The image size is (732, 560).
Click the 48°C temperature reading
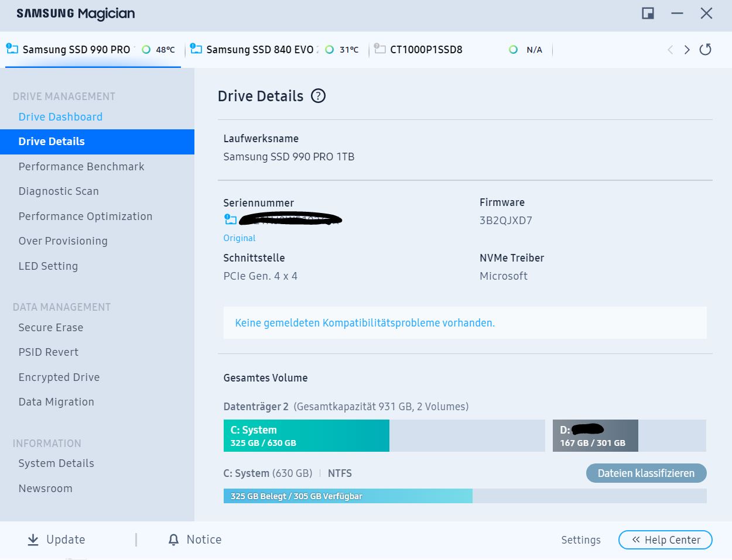pyautogui.click(x=165, y=50)
